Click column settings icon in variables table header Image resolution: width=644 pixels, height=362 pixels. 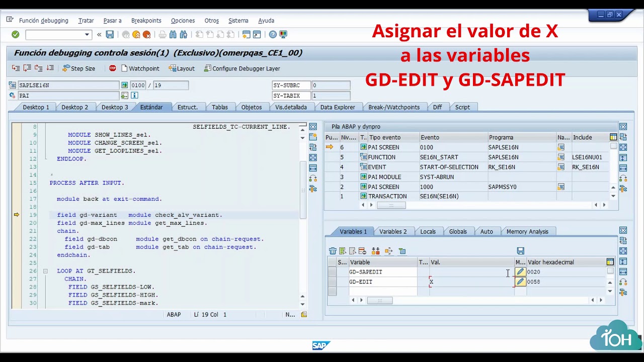[610, 262]
